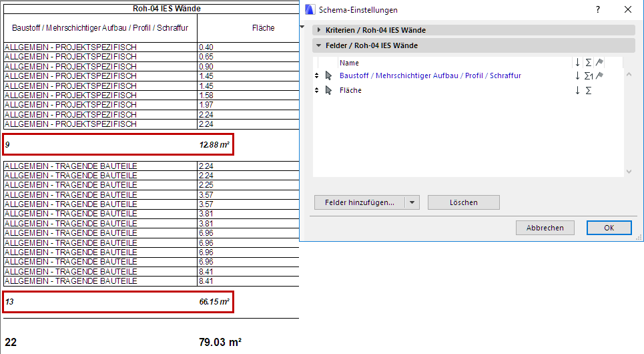Click the Archicad icon in dialog title
Image resolution: width=644 pixels, height=354 pixels.
[x=310, y=9]
